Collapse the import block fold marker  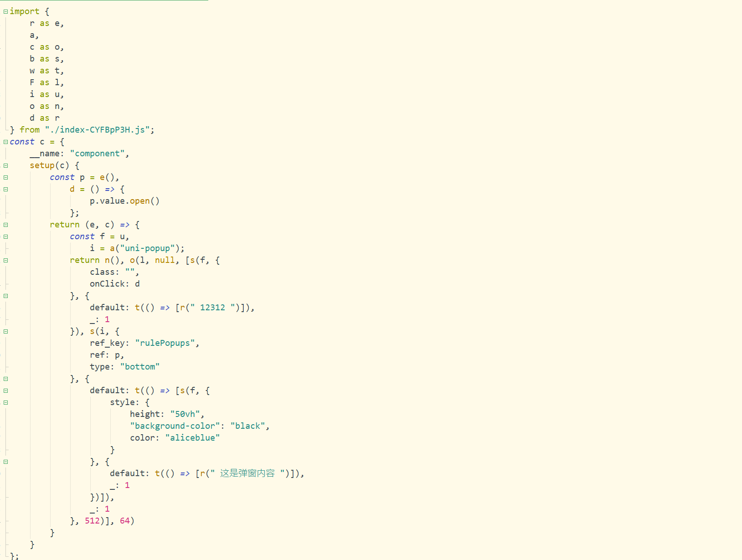[5, 11]
